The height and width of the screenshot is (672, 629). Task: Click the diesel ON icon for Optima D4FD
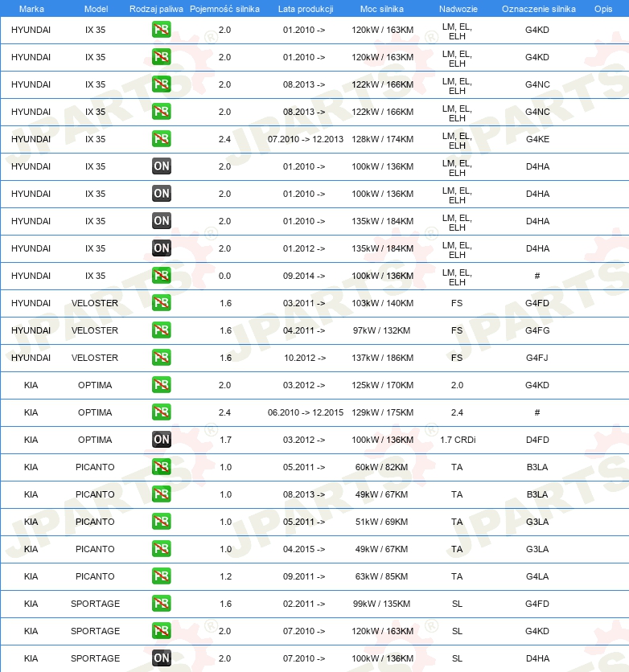[x=161, y=440]
